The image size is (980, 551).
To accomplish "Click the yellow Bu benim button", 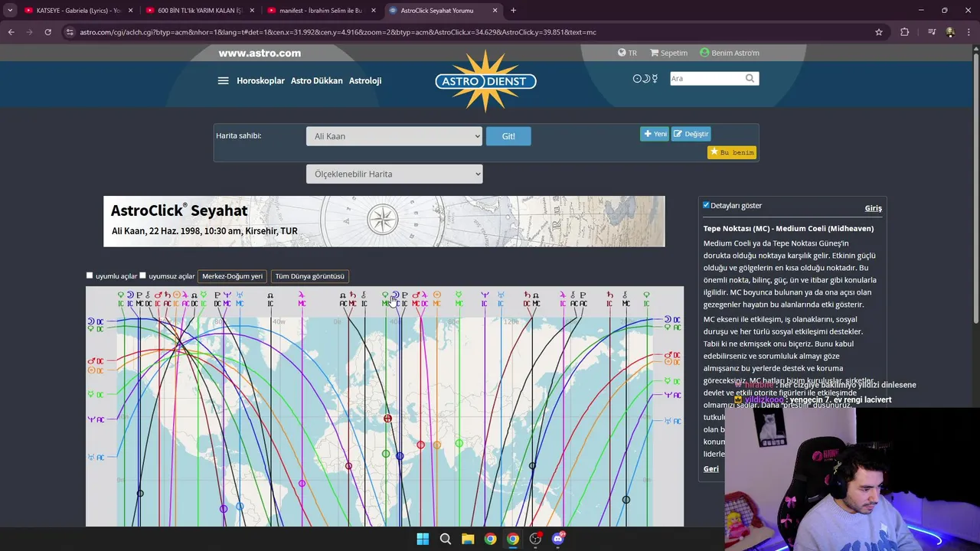I will click(x=732, y=152).
